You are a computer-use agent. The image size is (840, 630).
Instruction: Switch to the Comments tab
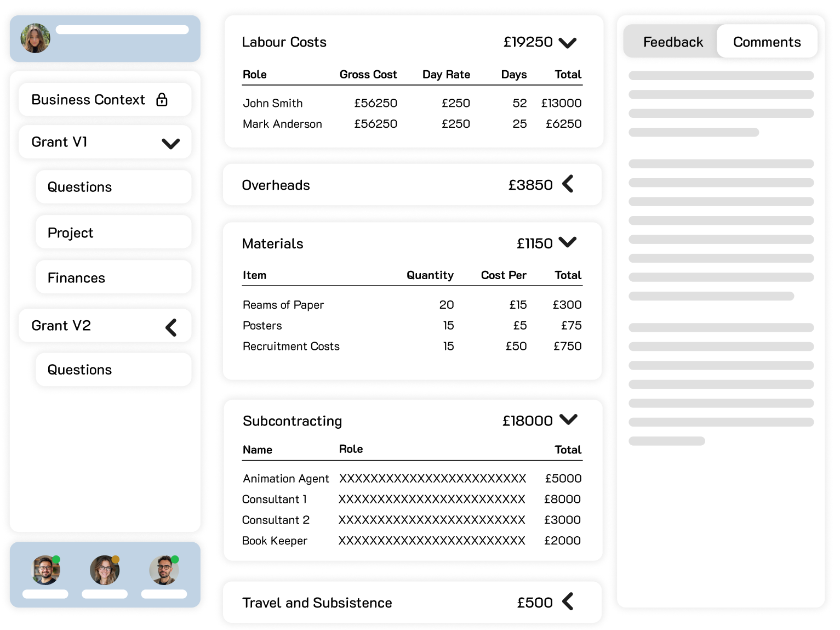tap(767, 42)
